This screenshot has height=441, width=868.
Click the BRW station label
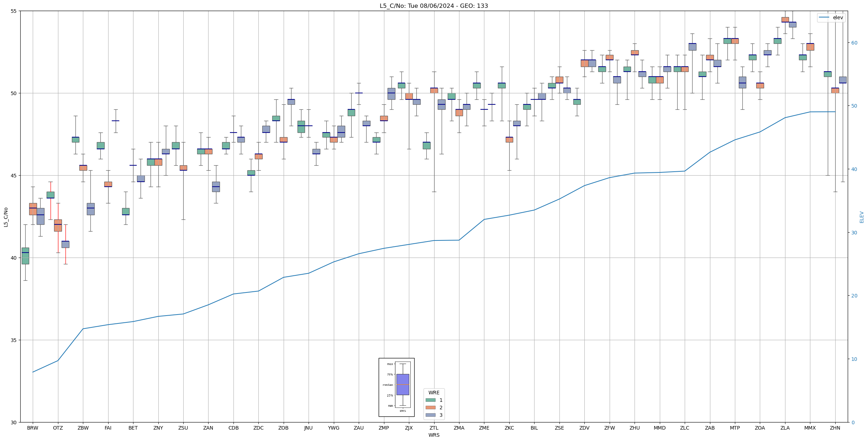pos(33,428)
